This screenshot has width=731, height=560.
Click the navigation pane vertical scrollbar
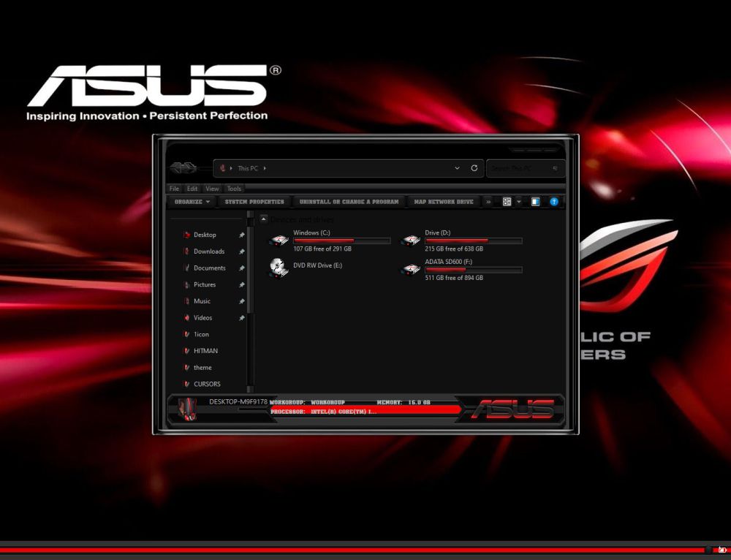point(250,292)
